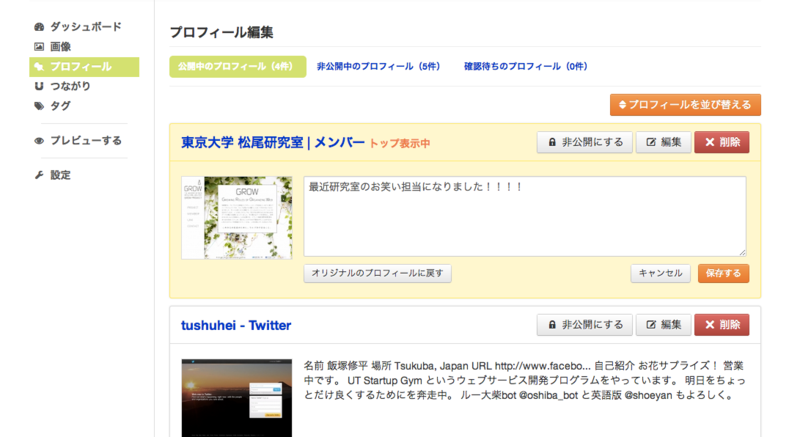Viewport: 800px width, 437px height.
Task: Click the orange 保存する button
Action: point(723,273)
